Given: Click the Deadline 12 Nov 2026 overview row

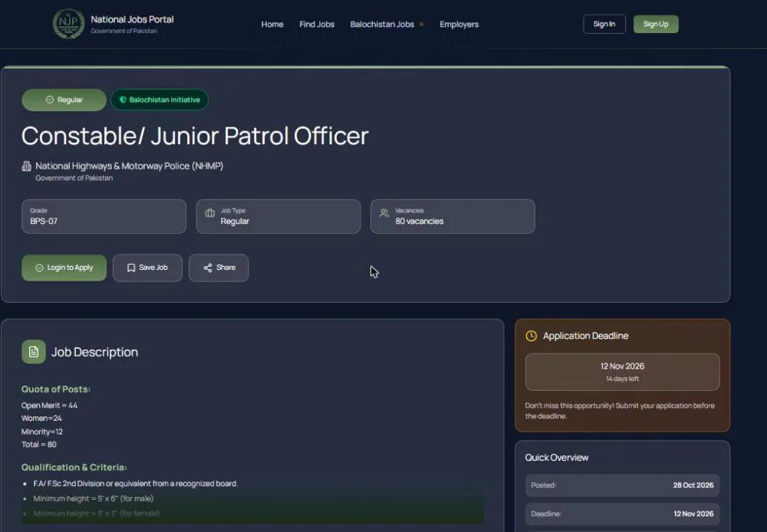Looking at the screenshot, I should point(622,514).
